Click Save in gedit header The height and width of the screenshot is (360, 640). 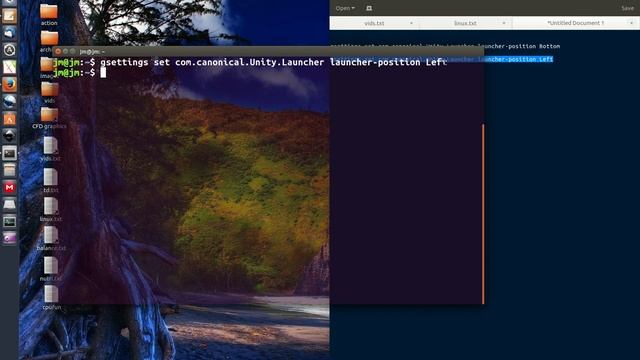click(x=627, y=8)
